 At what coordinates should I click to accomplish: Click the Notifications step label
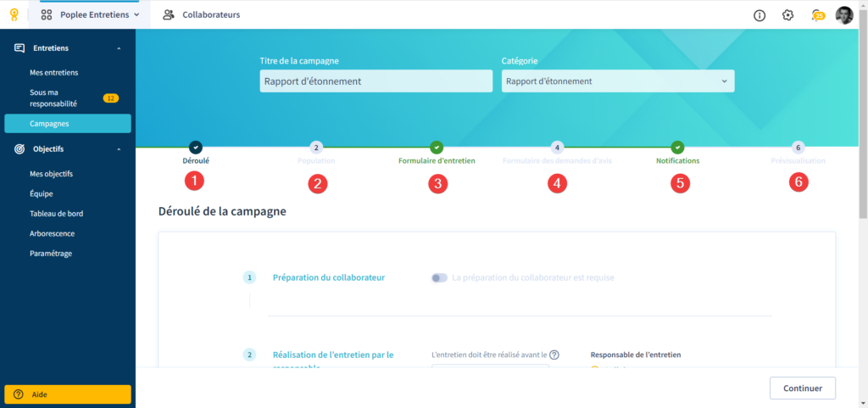[x=677, y=161]
